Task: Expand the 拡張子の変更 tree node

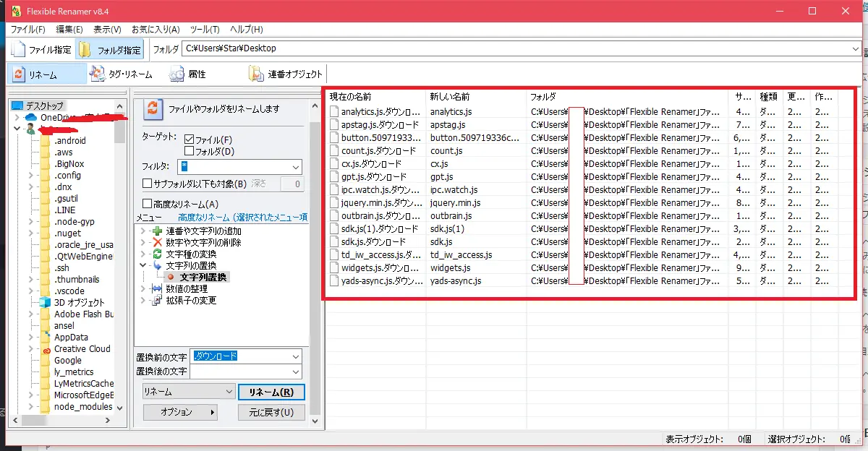Action: point(143,300)
